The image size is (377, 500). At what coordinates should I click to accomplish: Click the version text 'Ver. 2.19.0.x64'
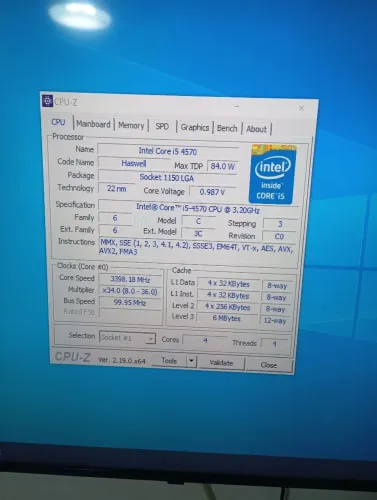(x=122, y=360)
